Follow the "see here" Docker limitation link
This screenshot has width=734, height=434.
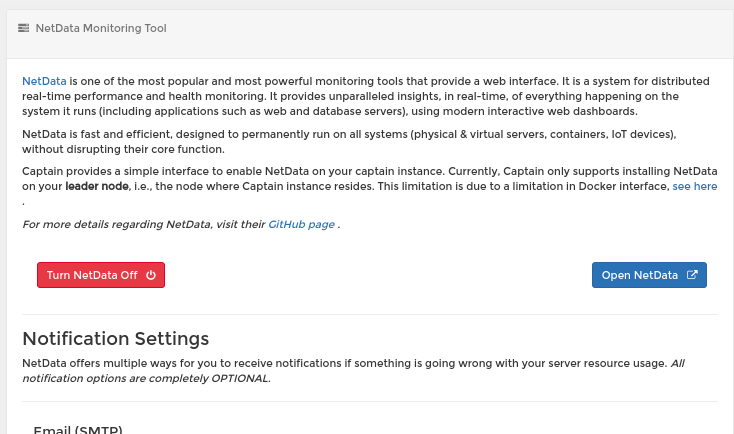coord(695,186)
